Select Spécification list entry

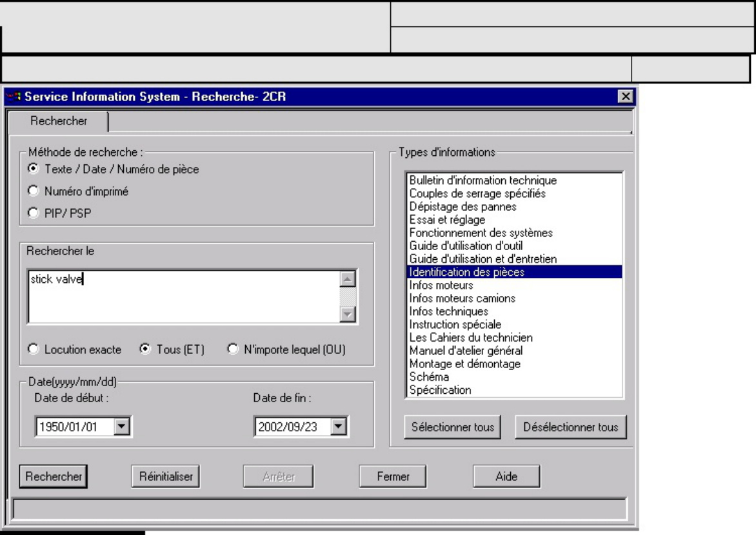point(515,390)
